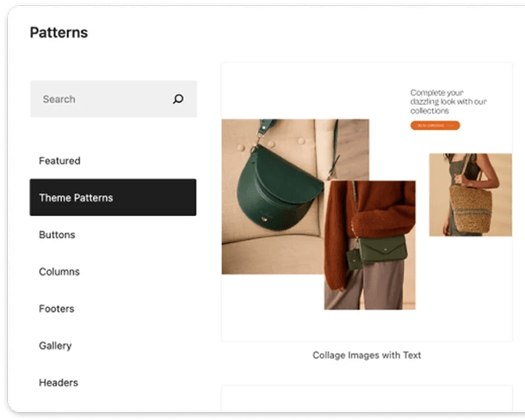Select the Theme Patterns category
This screenshot has width=525, height=420.
[x=113, y=198]
